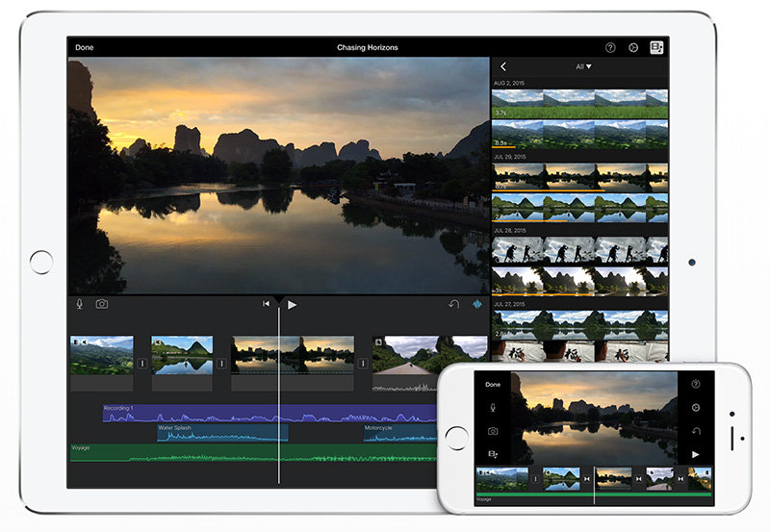Image resolution: width=770 pixels, height=532 pixels.
Task: Open the All filter dropdown in the media browser
Action: [583, 67]
